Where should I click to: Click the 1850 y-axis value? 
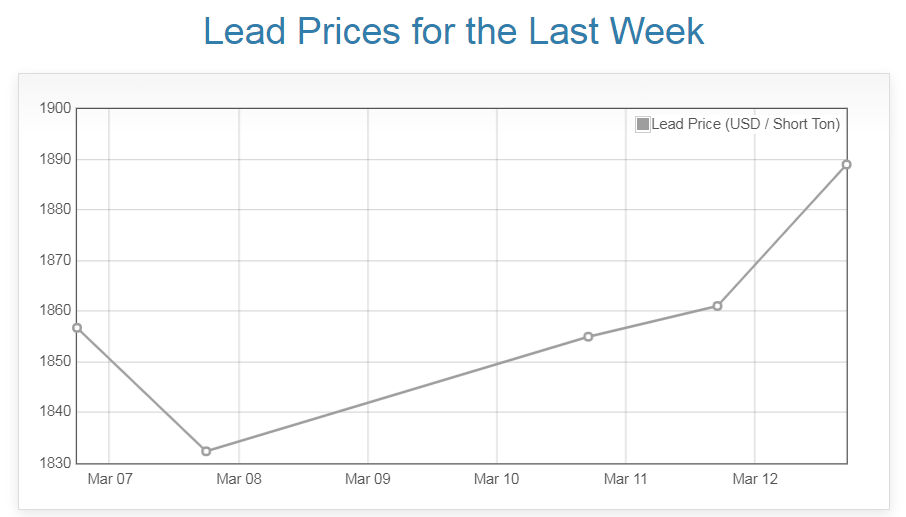coord(54,361)
